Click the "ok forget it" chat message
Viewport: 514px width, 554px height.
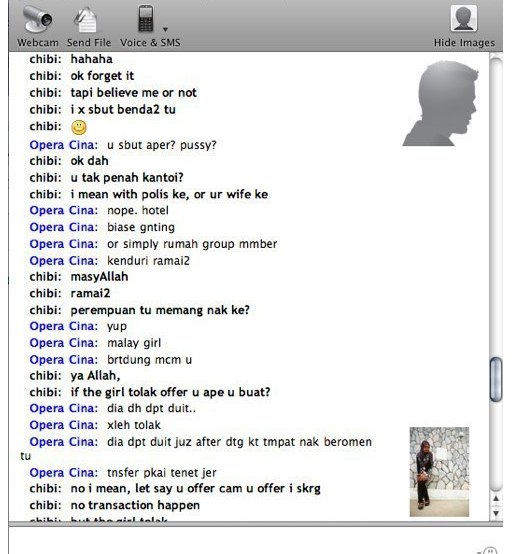(x=102, y=76)
